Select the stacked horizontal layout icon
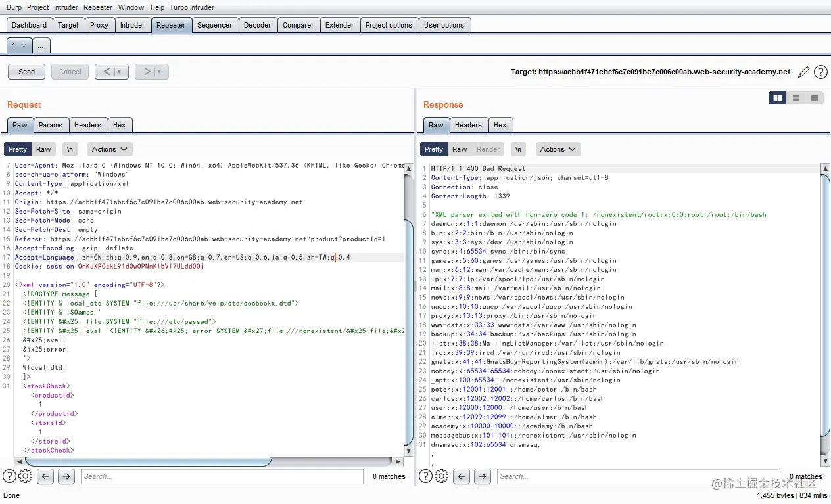 [x=796, y=98]
